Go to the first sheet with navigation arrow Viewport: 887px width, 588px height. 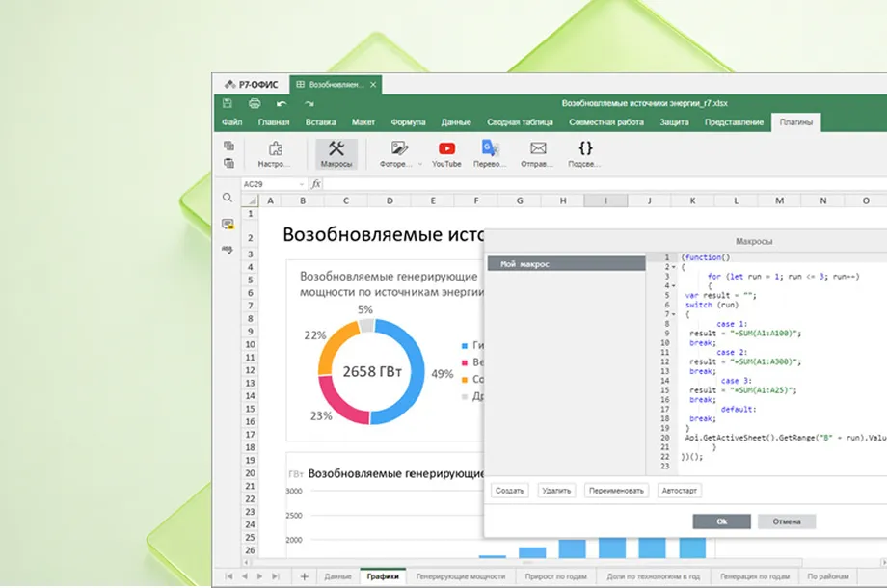[228, 576]
